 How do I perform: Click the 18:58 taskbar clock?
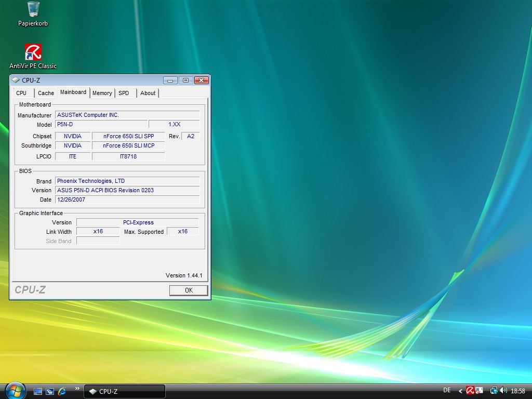[518, 391]
